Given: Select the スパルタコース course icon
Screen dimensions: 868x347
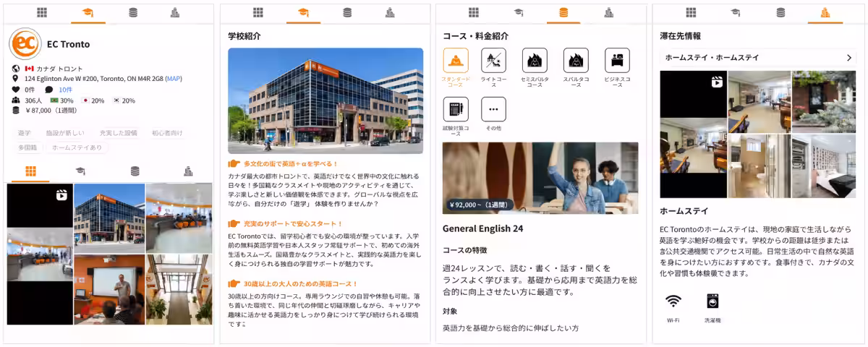Looking at the screenshot, I should point(576,61).
